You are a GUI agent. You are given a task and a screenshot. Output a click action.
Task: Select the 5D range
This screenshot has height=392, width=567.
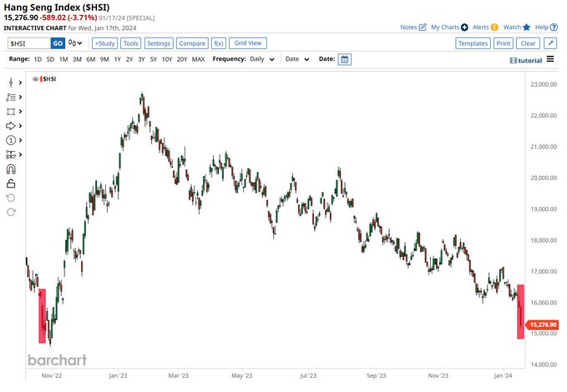[50, 59]
